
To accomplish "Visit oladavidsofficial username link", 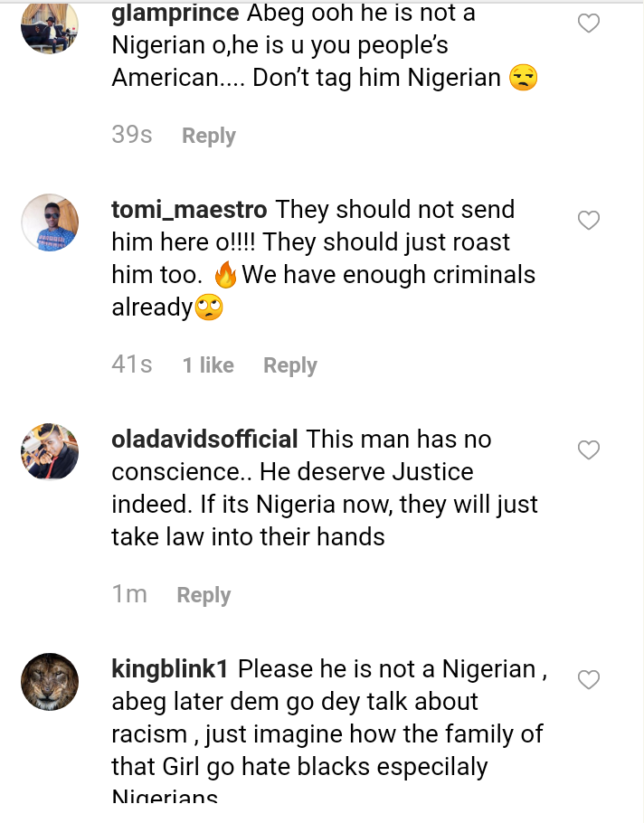I will 204,440.
